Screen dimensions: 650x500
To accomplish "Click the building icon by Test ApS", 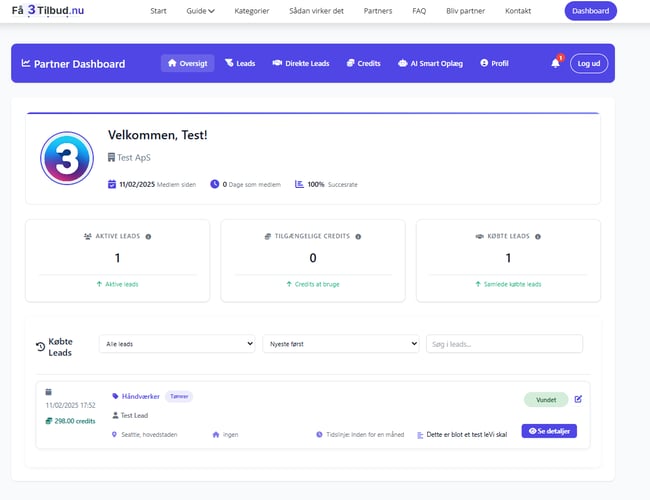I will tap(111, 157).
